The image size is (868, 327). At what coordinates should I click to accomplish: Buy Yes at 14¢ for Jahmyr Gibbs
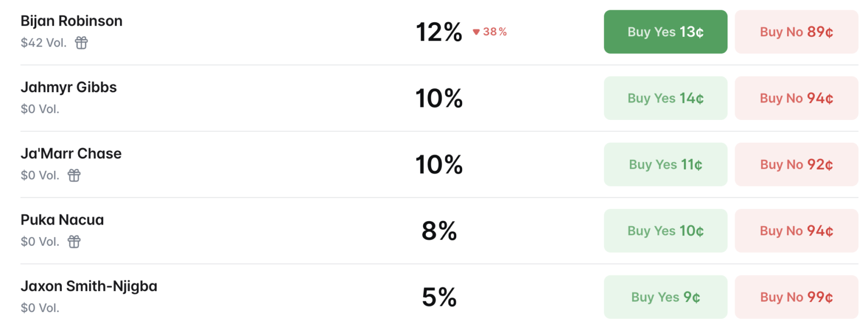click(665, 98)
